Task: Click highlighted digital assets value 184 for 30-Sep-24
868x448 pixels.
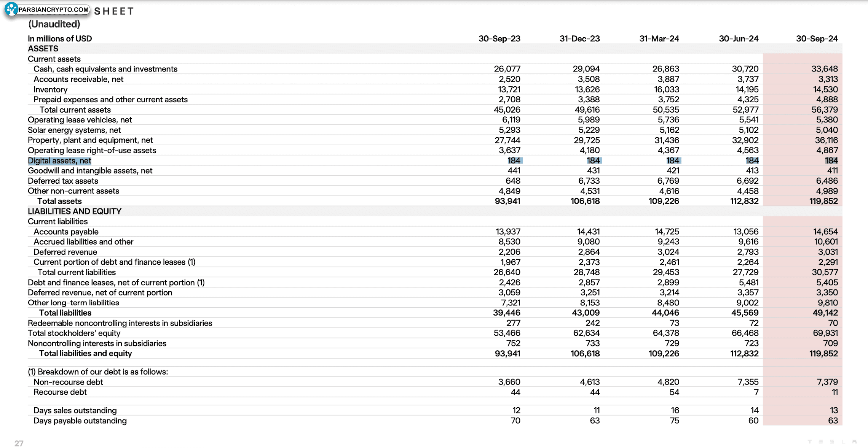Action: 831,160
